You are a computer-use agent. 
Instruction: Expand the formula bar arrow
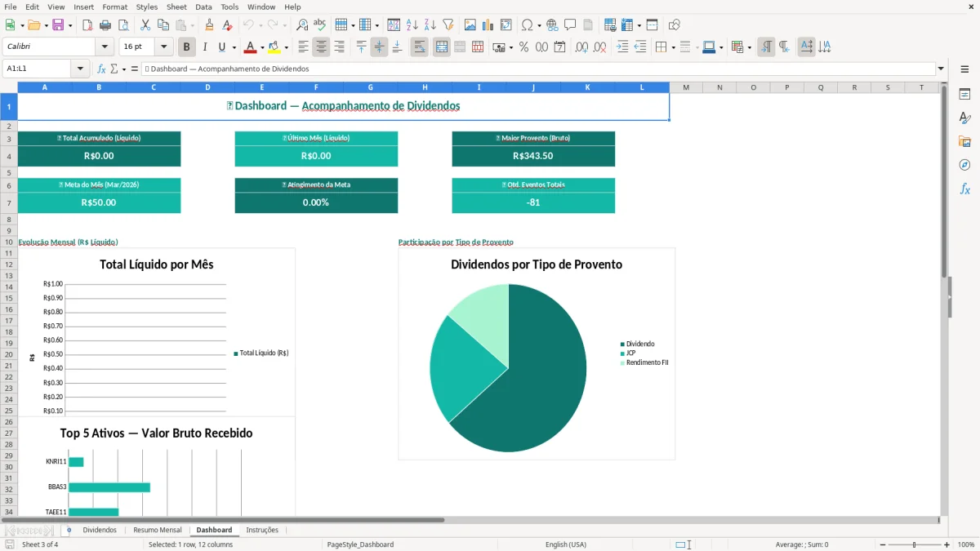click(x=941, y=69)
